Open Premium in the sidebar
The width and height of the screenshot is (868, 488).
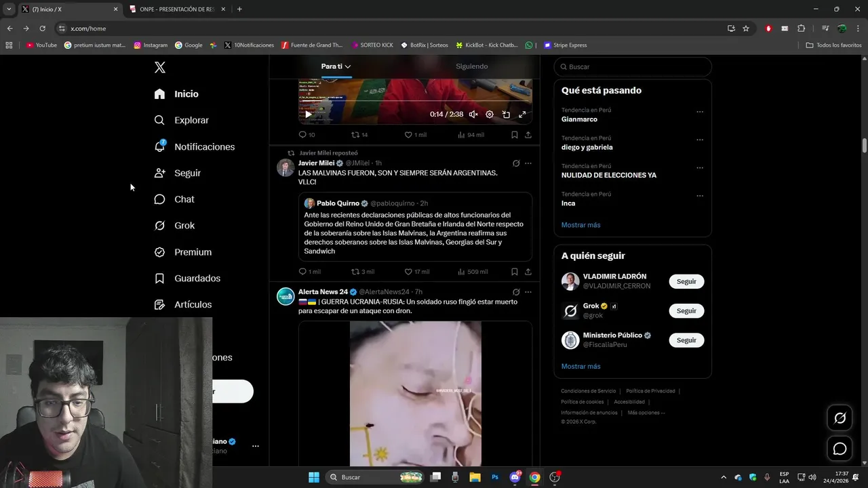click(182, 252)
